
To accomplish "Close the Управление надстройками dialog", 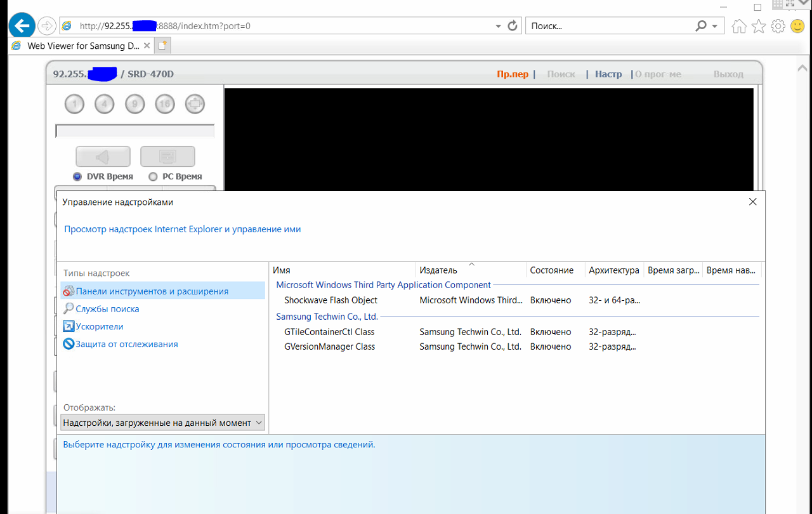I will pos(752,202).
